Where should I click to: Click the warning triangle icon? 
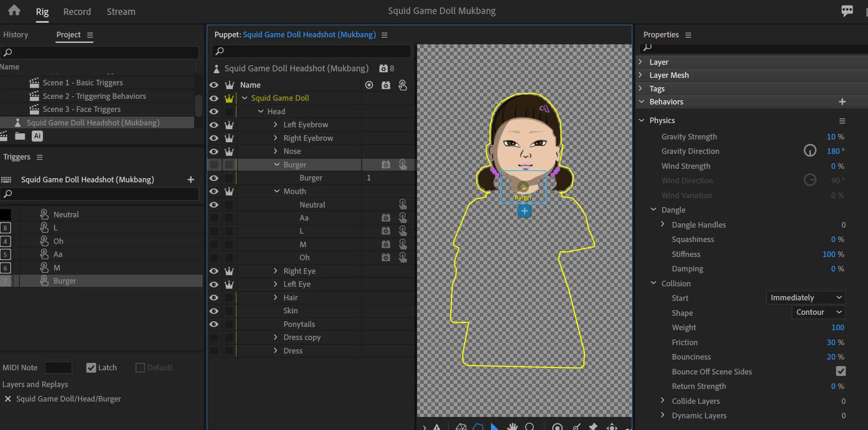pyautogui.click(x=437, y=427)
